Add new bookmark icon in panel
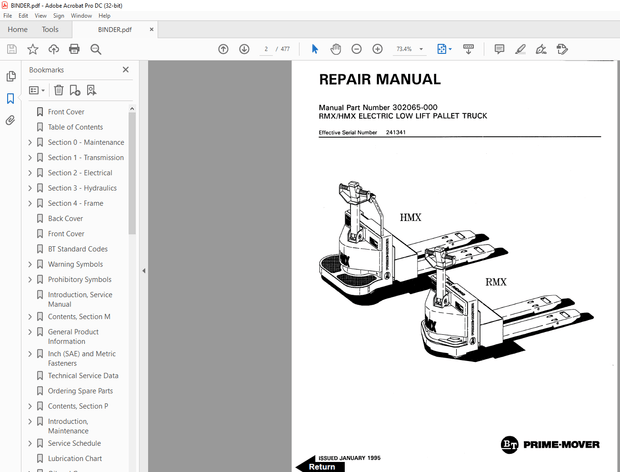This screenshot has height=472, width=620. [x=75, y=90]
